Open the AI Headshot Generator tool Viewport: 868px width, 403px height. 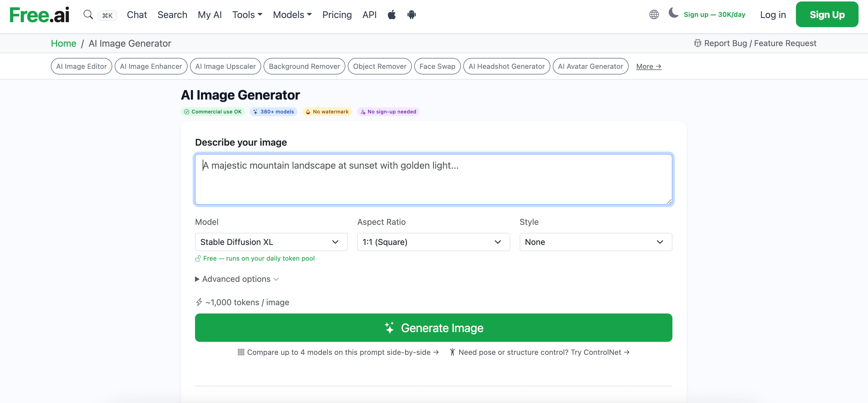[506, 66]
